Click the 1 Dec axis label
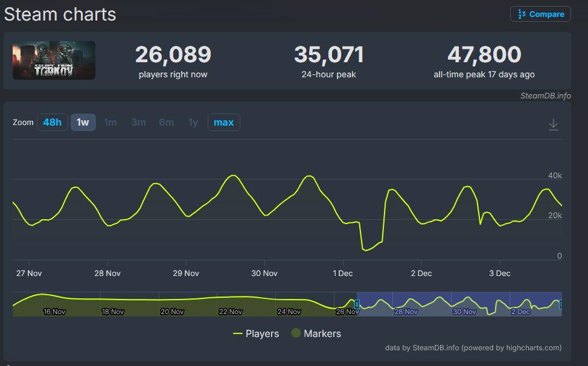Screen dimensions: 588x366 (x=343, y=274)
